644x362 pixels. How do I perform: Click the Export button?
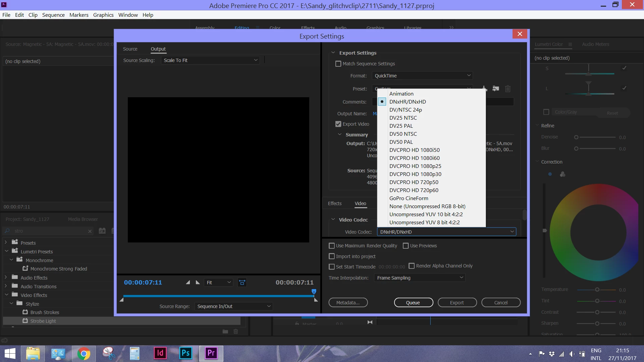coord(457,303)
